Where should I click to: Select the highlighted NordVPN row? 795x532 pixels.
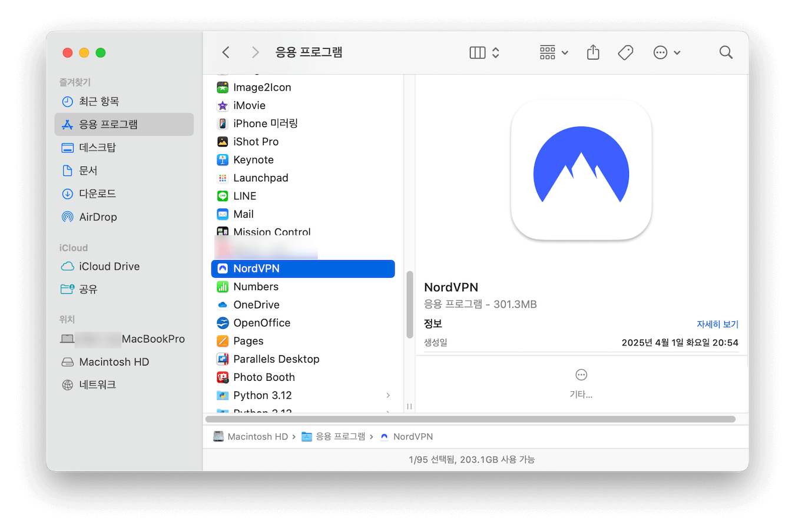pos(303,268)
